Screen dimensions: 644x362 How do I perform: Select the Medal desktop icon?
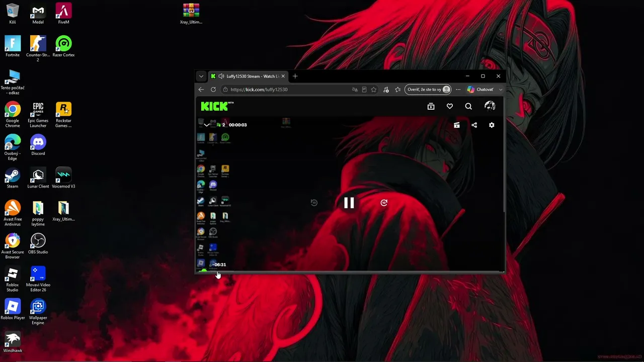click(x=38, y=14)
